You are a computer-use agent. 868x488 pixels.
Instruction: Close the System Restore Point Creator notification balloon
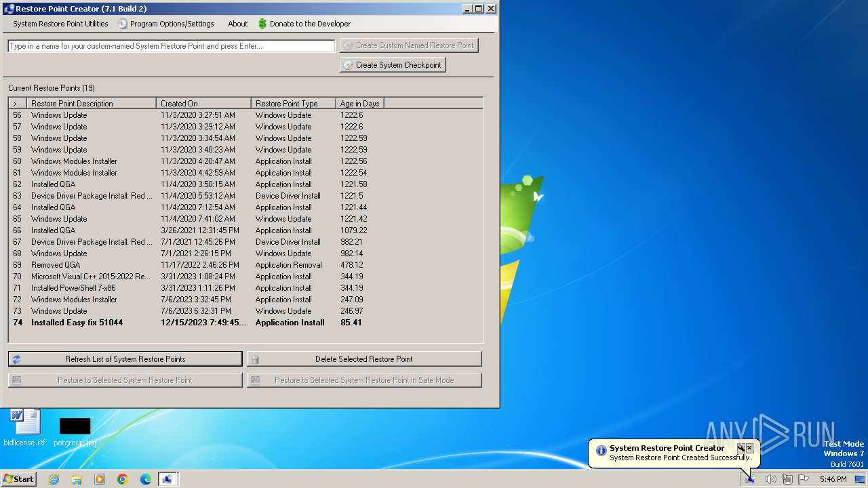click(749, 448)
